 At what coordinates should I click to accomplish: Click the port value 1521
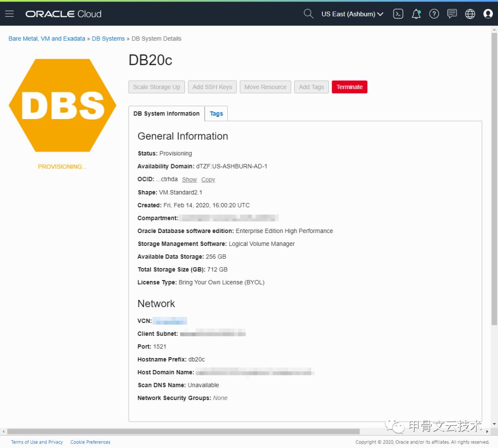(160, 346)
